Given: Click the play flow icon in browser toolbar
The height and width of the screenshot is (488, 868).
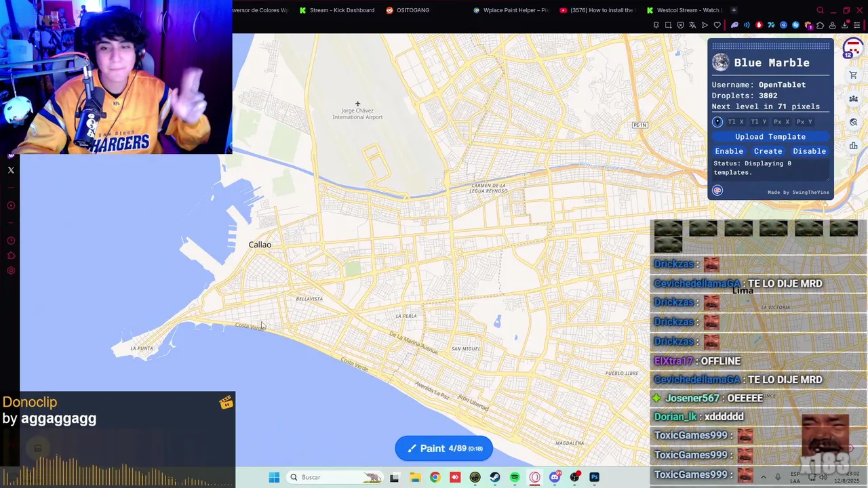Looking at the screenshot, I should point(705,25).
